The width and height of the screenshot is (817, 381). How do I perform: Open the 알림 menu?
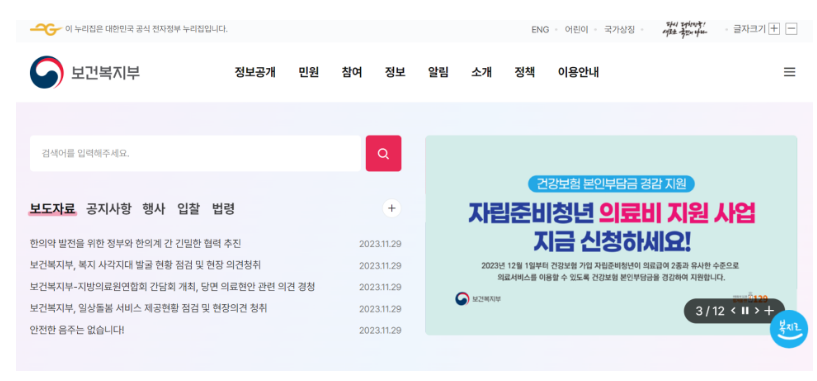point(438,72)
